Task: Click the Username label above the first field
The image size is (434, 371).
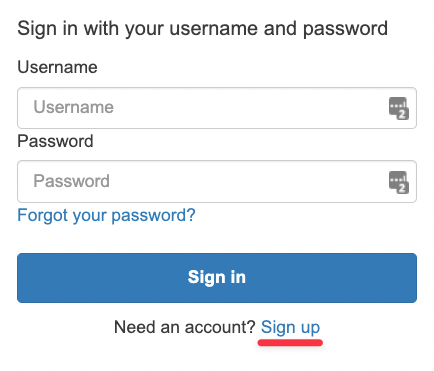Action: pyautogui.click(x=57, y=67)
